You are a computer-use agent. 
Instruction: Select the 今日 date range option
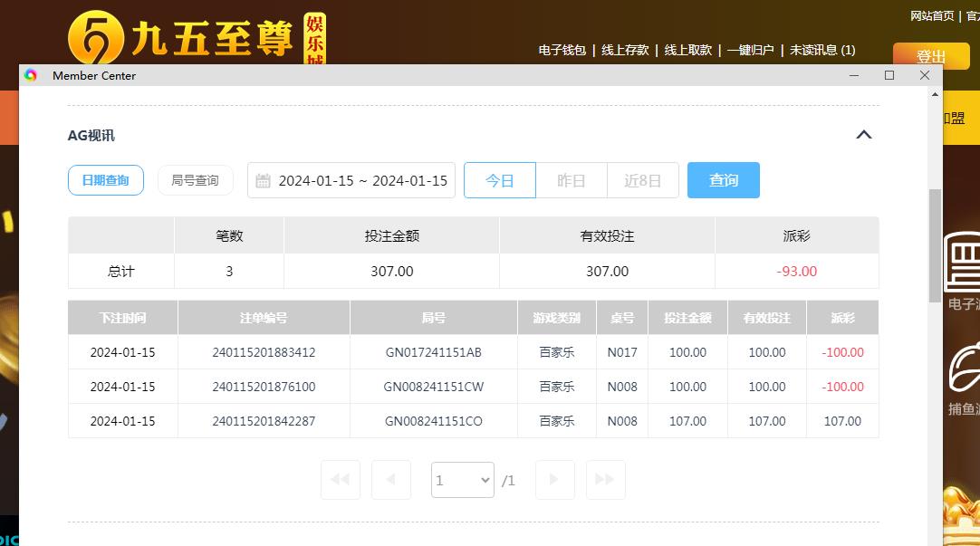(499, 180)
